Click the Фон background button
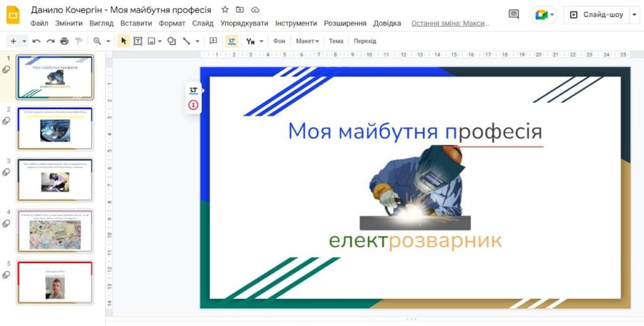The image size is (644, 326). pos(279,41)
